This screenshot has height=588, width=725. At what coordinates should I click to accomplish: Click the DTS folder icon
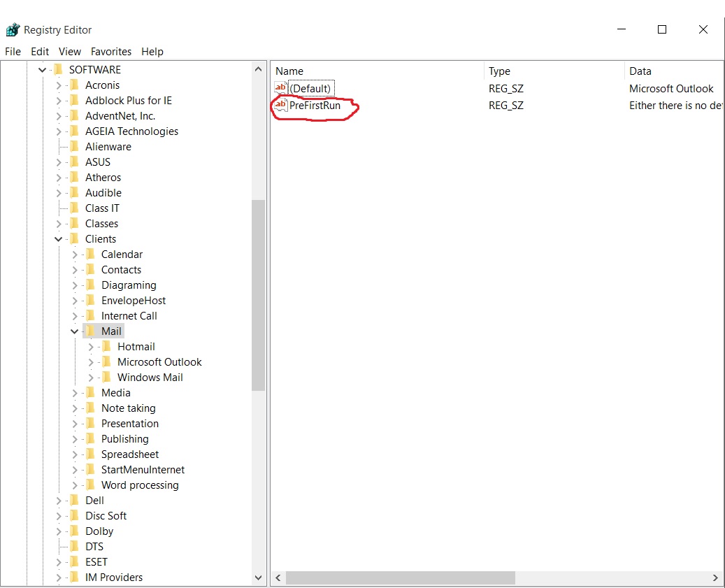[74, 546]
